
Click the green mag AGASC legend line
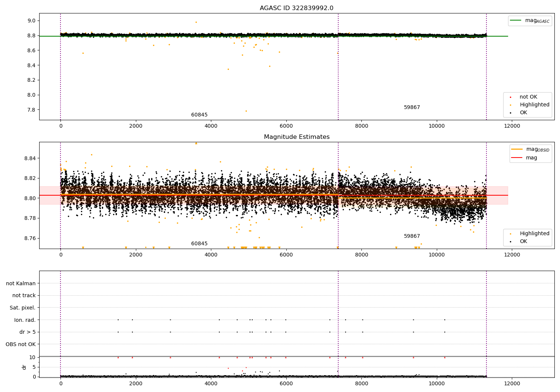click(516, 21)
